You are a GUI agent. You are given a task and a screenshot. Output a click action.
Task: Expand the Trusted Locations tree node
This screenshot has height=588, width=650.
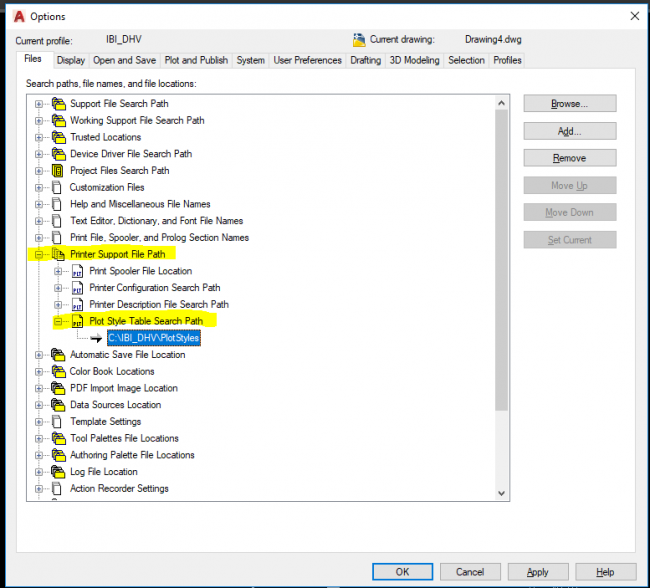(x=40, y=137)
